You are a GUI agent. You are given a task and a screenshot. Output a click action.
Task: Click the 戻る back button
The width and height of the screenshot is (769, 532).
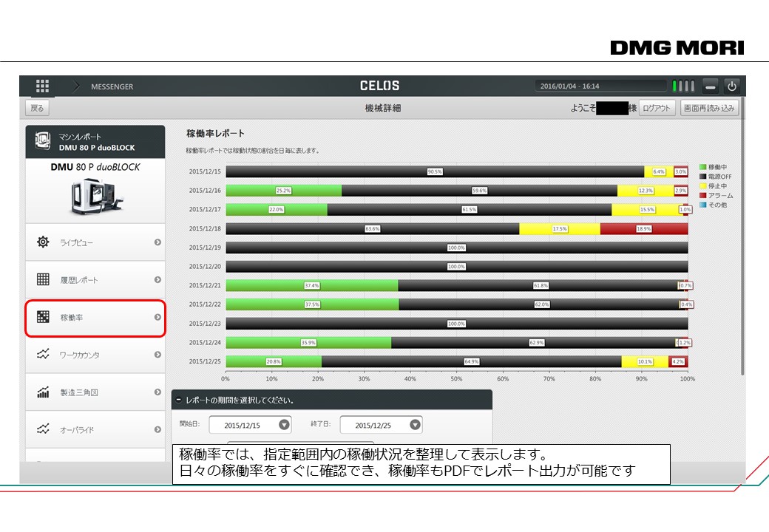click(37, 109)
